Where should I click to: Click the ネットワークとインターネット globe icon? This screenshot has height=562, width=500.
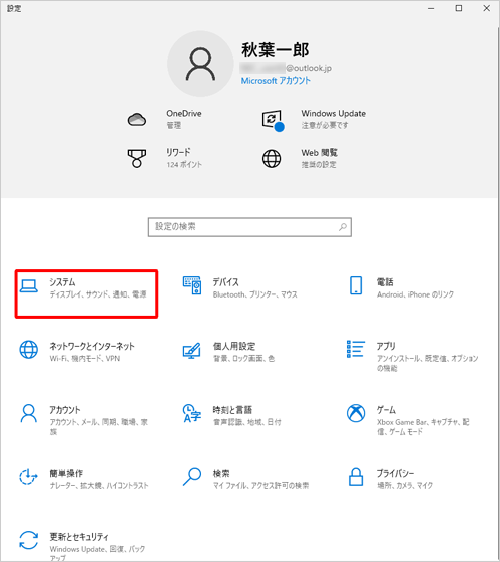(29, 349)
